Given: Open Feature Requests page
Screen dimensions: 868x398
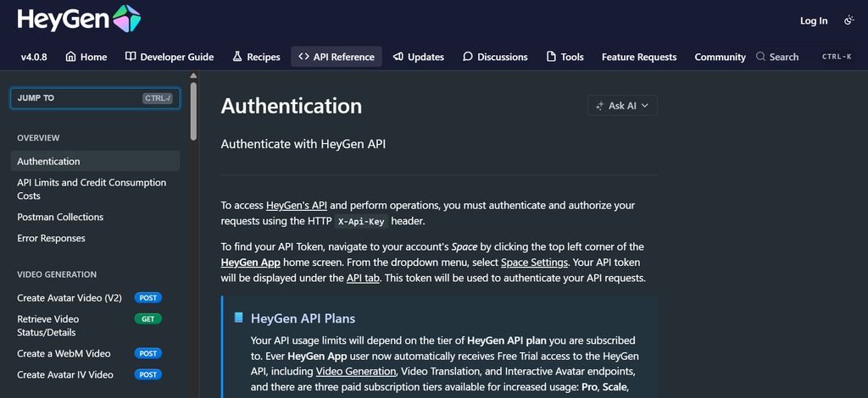Looking at the screenshot, I should pos(639,57).
